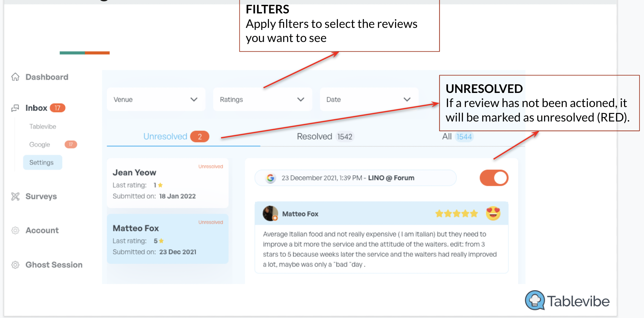
Task: Click the five-star rating on Matteo's review
Action: point(456,214)
